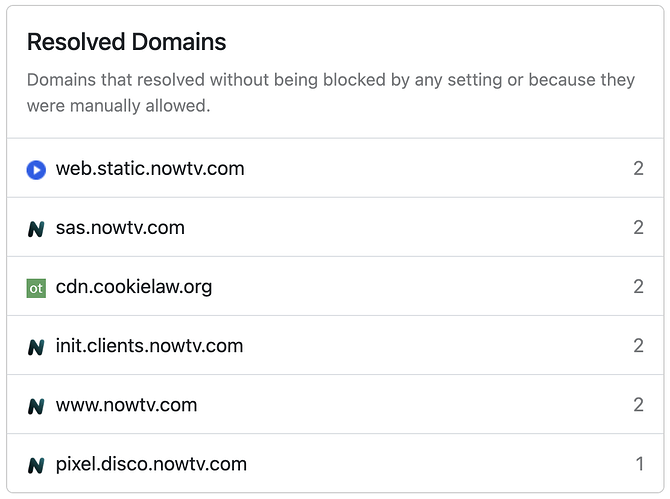The image size is (670, 499).
Task: Click the blue play icon beside web.static.nowtv.com
Action: click(36, 169)
